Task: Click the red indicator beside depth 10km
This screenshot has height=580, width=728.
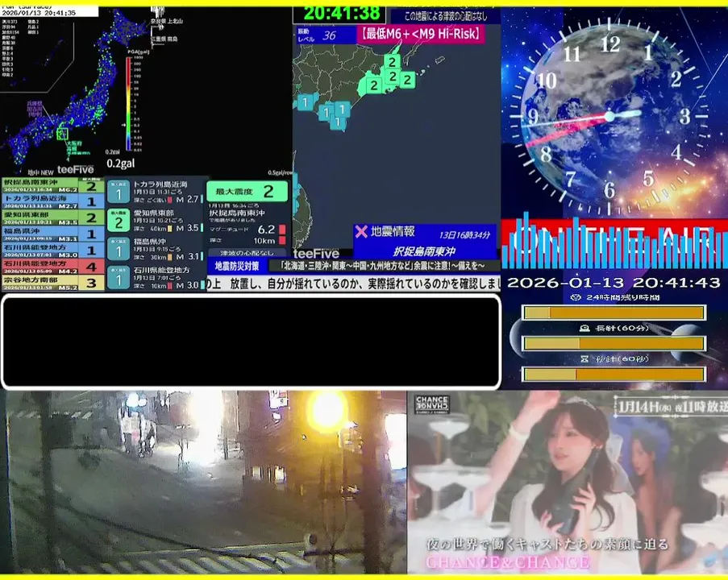Action: pos(282,240)
